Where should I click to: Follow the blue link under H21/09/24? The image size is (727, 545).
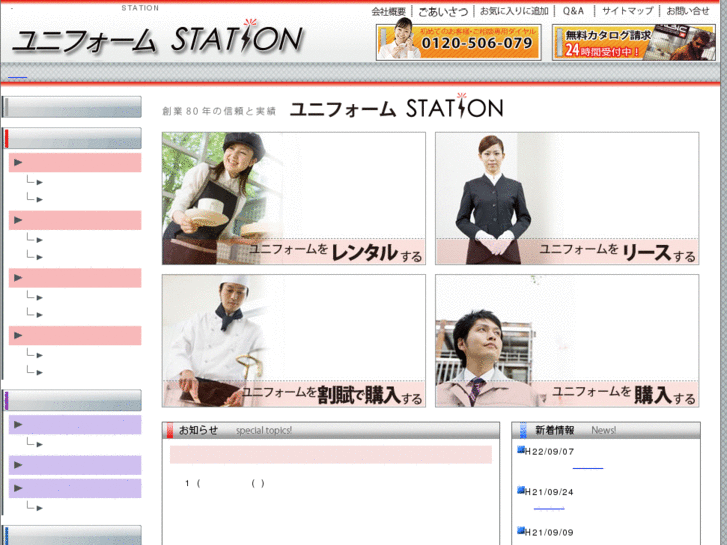point(549,509)
